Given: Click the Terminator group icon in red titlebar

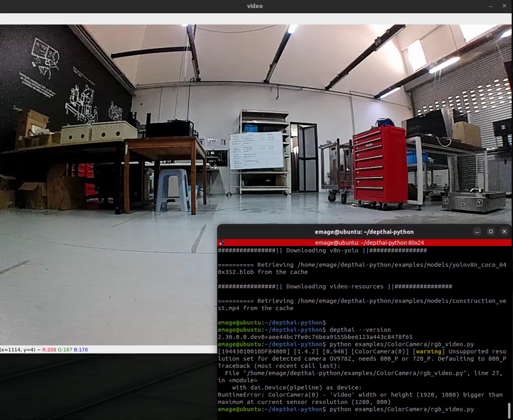Looking at the screenshot, I should [x=221, y=243].
